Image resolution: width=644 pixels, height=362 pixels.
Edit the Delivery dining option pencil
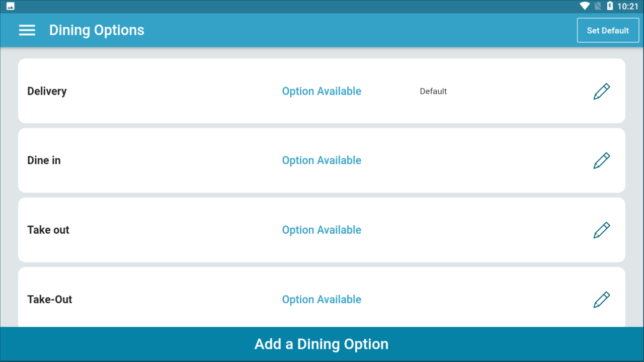601,92
